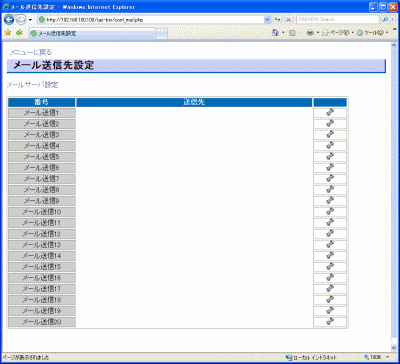Select the メール送信先設定 browser tab
Screen dimensions: 400x364
pos(92,33)
